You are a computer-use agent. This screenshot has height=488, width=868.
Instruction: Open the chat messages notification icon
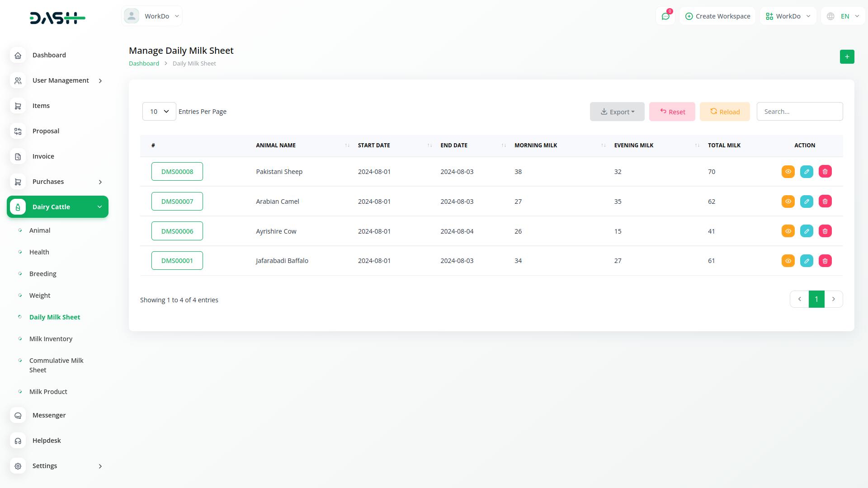(x=665, y=16)
